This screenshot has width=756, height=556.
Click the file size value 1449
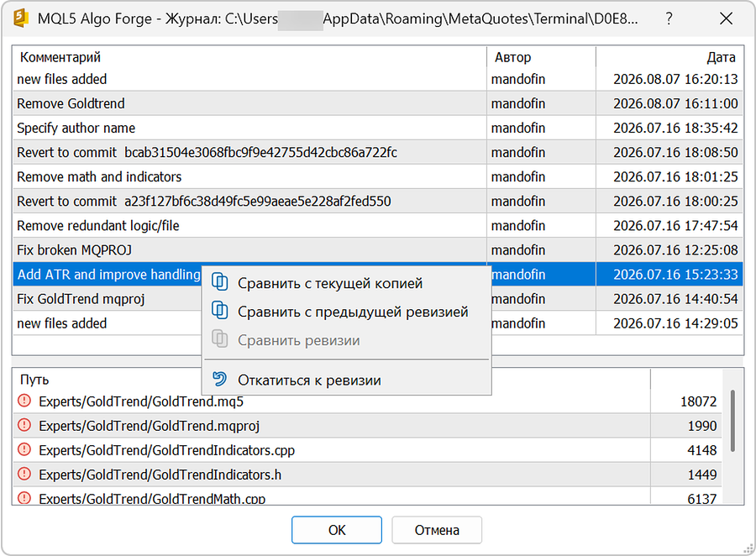tap(701, 475)
